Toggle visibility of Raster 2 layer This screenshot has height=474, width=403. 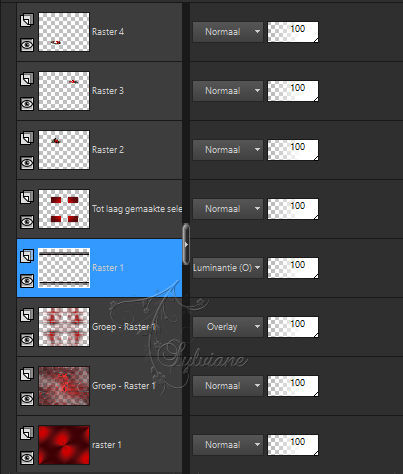click(27, 163)
